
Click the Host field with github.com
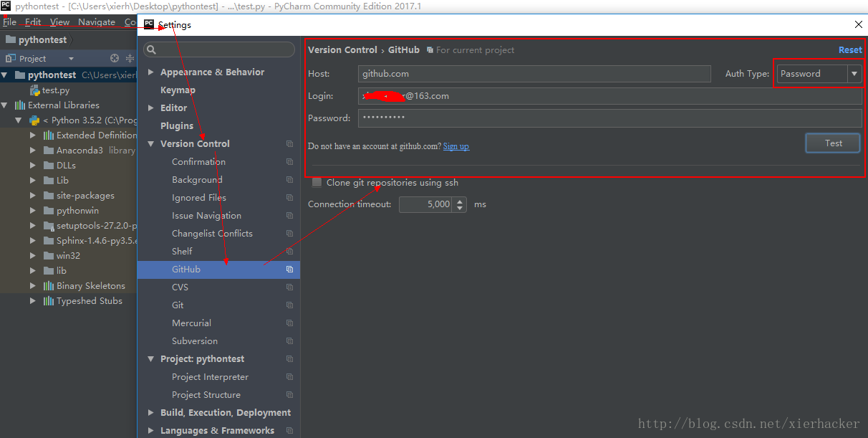[x=534, y=74]
